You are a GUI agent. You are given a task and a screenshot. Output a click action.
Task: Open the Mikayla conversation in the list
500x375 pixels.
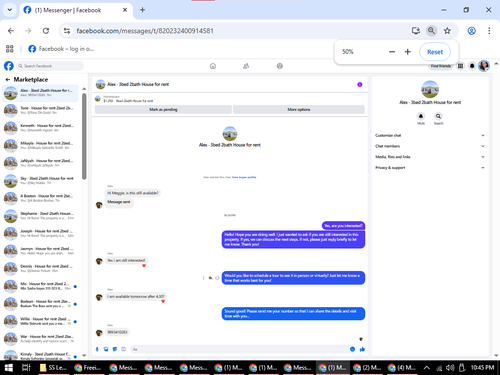click(41, 146)
